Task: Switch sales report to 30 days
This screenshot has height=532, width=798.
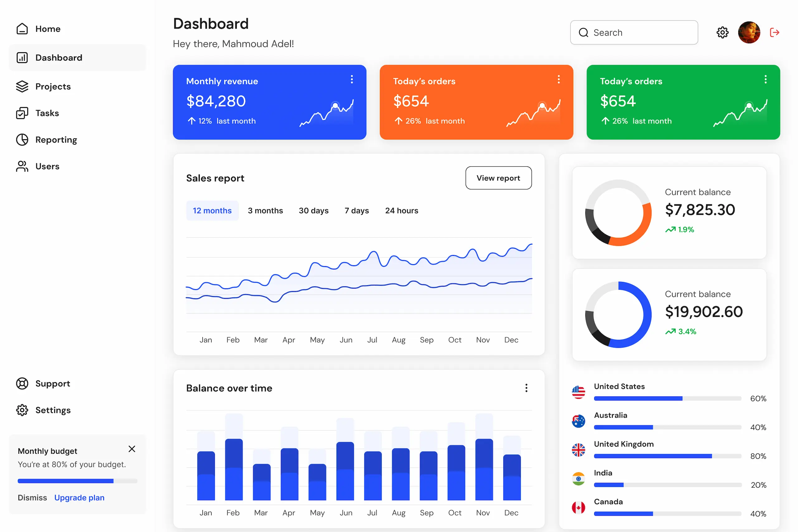Action: point(314,210)
